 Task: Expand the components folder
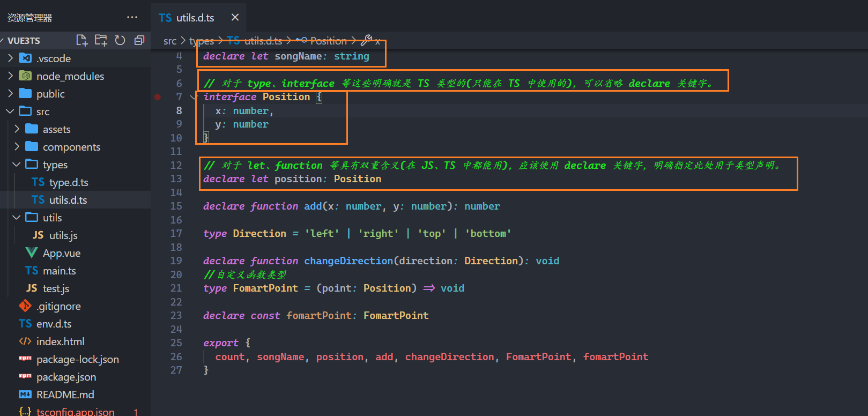(x=71, y=147)
